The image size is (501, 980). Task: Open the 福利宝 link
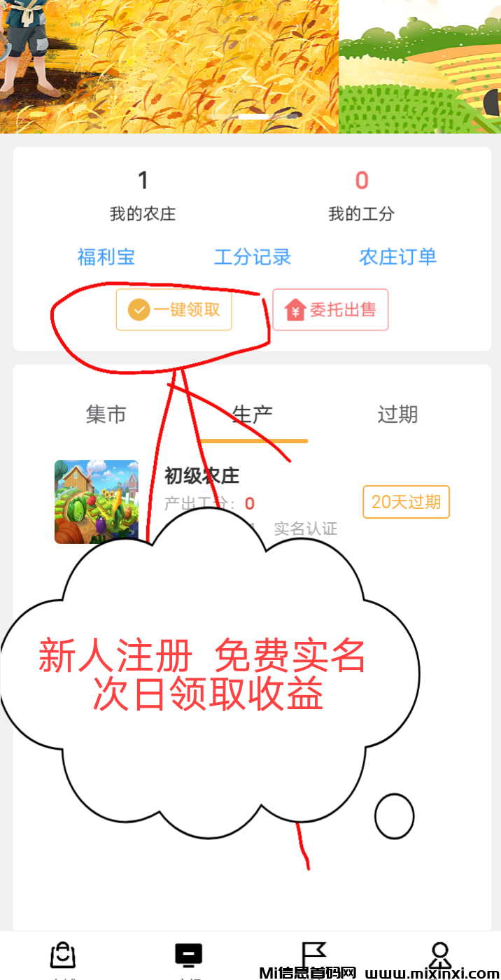click(x=106, y=257)
